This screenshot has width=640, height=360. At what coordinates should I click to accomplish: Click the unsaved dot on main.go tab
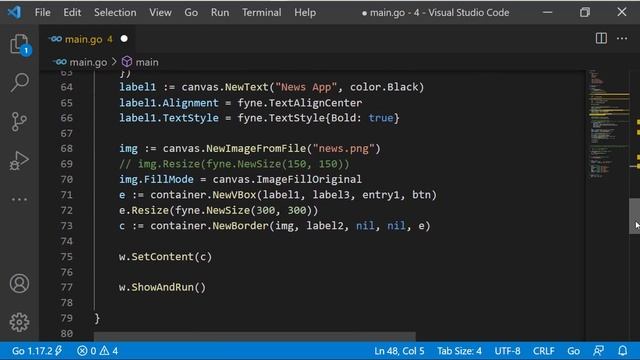tap(124, 39)
